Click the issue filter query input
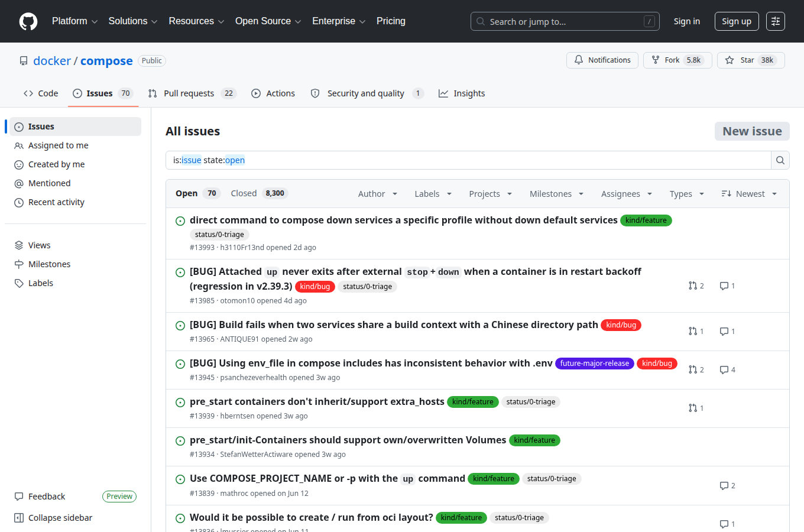The width and height of the screenshot is (804, 532). 468,160
